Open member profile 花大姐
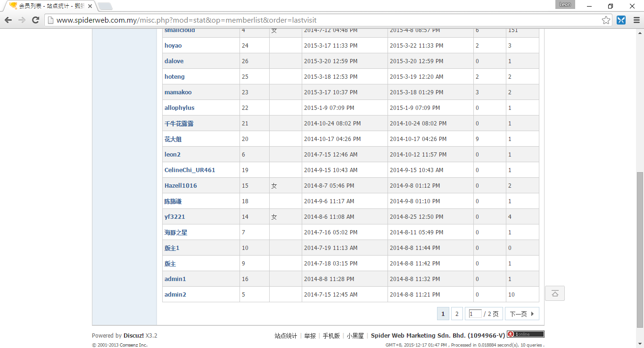This screenshot has height=348, width=644. (x=173, y=139)
